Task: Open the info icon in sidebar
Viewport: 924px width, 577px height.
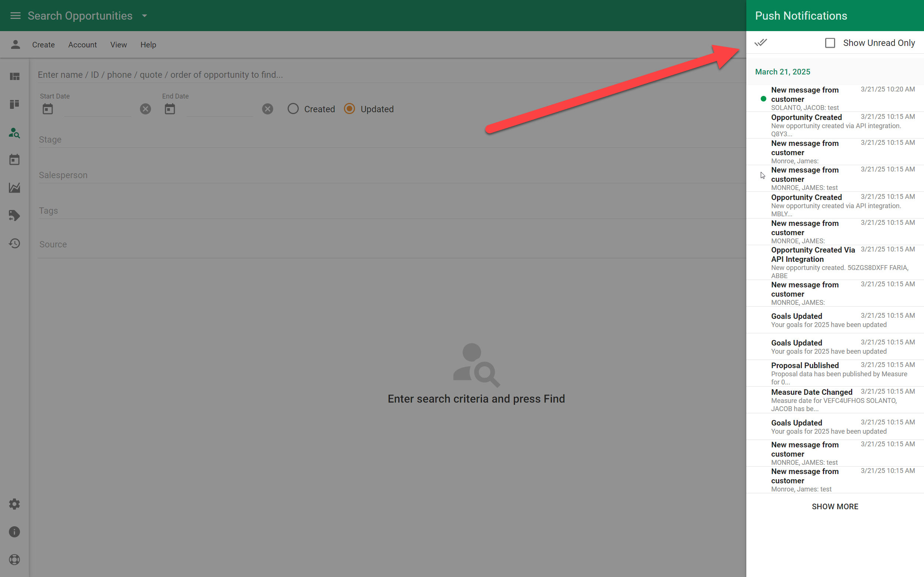Action: click(14, 532)
